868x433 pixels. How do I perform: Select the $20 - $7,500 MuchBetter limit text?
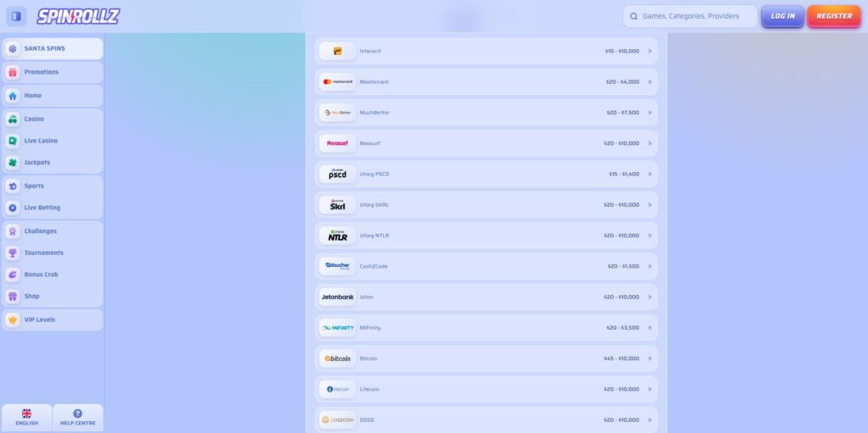point(622,113)
